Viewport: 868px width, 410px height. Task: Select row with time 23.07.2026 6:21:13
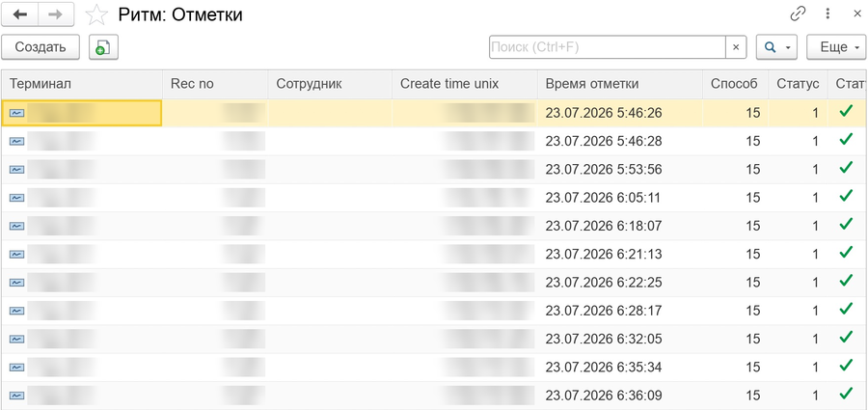[x=434, y=255]
